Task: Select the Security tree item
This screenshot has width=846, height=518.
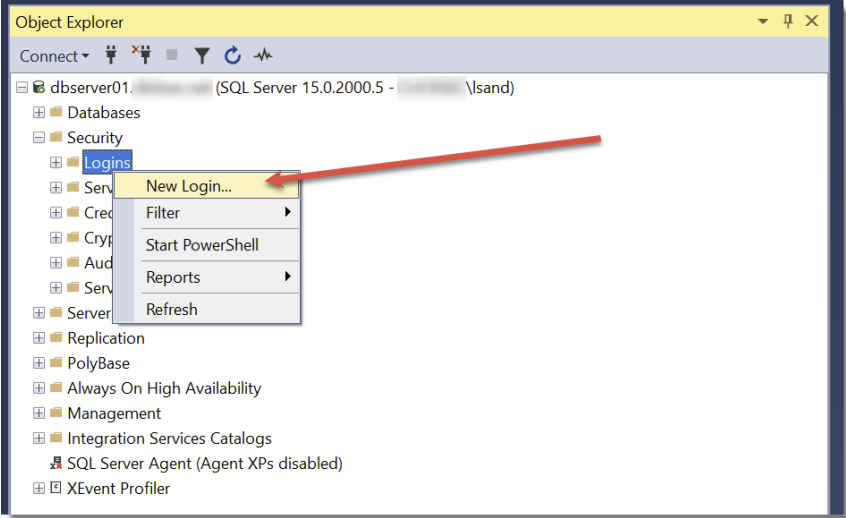Action: pos(95,138)
